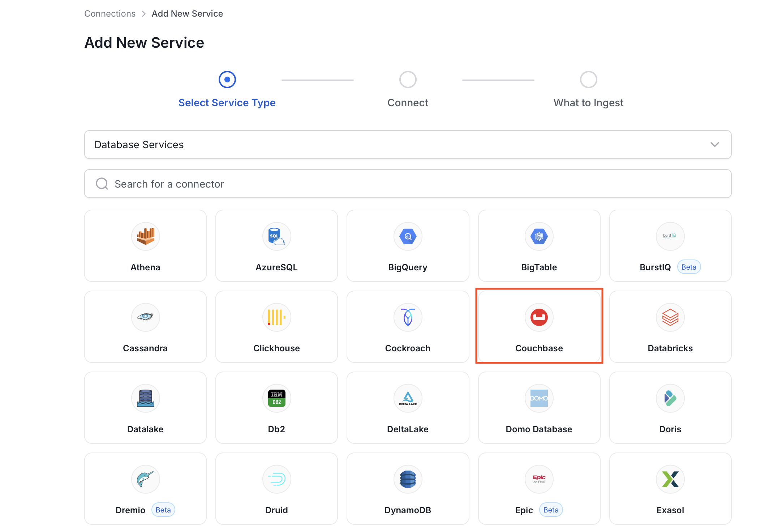Pick the BigQuery service icon
The image size is (782, 532).
(408, 236)
